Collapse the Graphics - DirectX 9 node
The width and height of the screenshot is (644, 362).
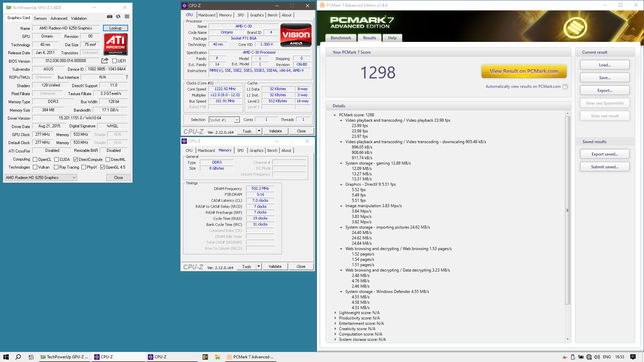341,184
